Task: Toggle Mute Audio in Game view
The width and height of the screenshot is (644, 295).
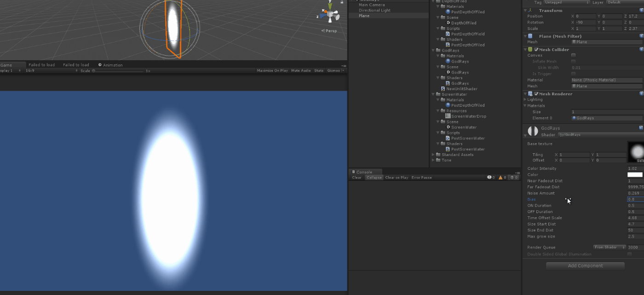Action: [x=301, y=71]
